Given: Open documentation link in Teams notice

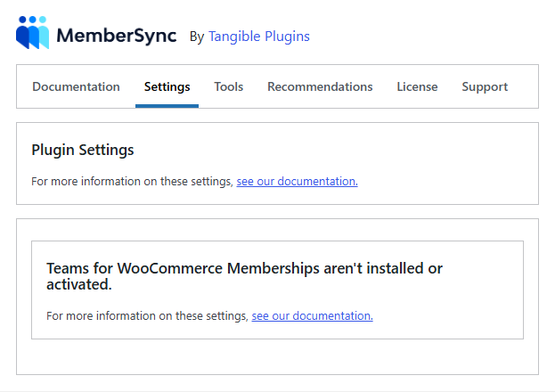Looking at the screenshot, I should point(312,316).
